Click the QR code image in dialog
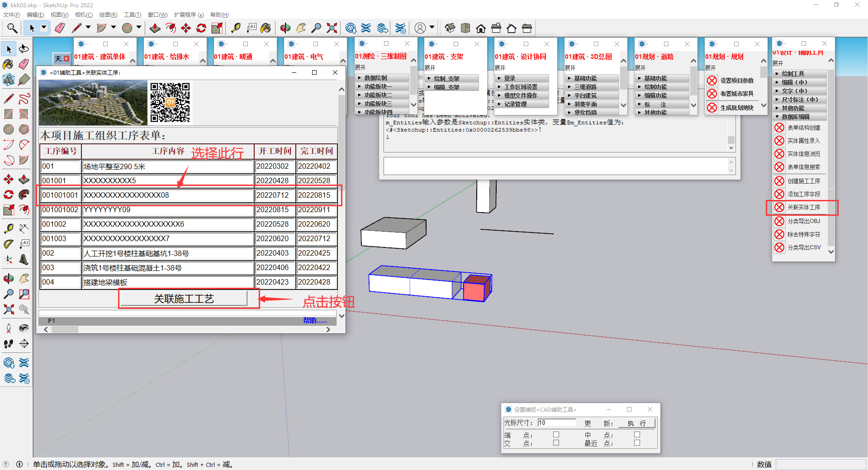The width and height of the screenshot is (868, 470). (x=170, y=103)
